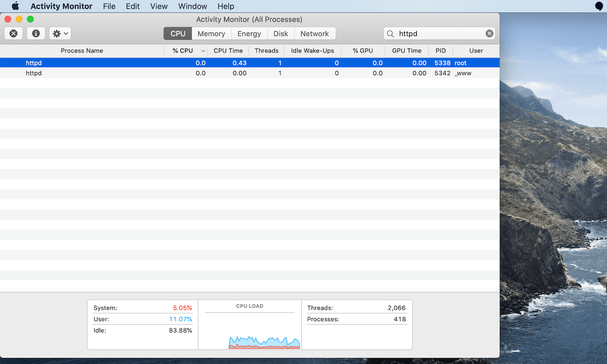Click the magnifying glass search icon

coord(390,34)
